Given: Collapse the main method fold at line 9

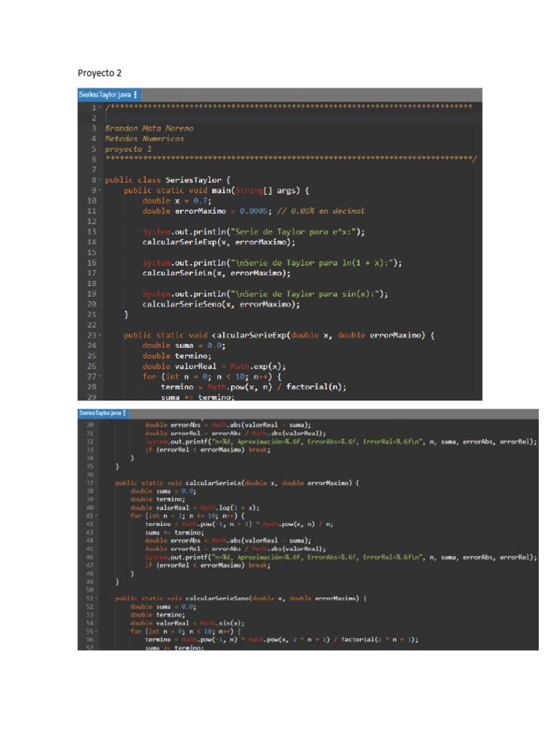Looking at the screenshot, I should (100, 190).
